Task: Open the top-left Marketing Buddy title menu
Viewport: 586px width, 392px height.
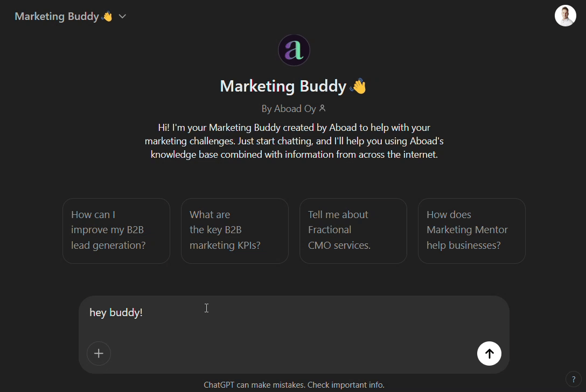Action: 57,17
